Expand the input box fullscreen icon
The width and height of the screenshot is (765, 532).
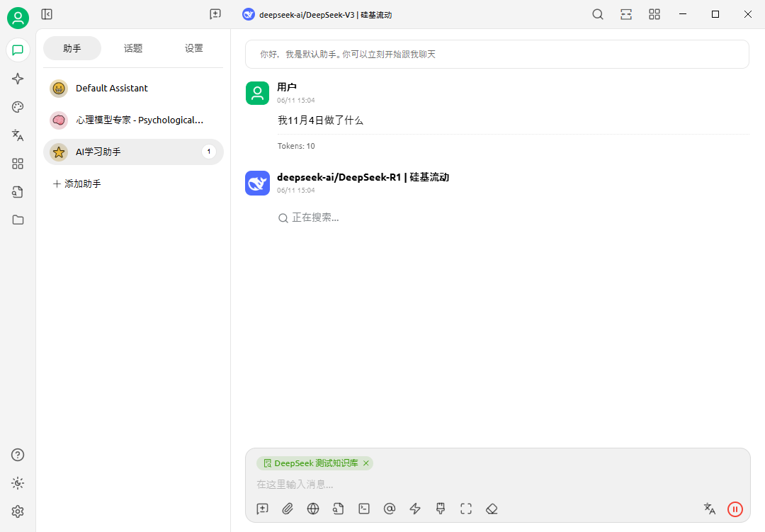[466, 509]
